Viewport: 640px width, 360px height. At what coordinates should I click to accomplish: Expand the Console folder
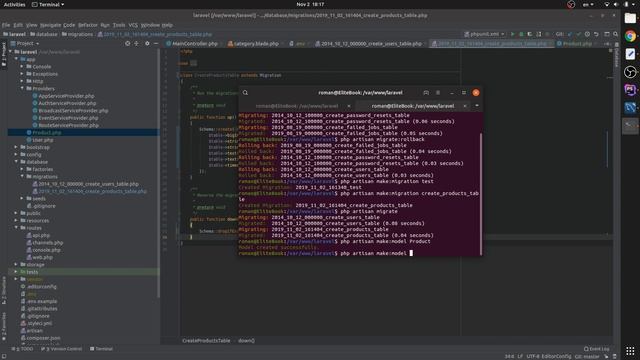[22, 67]
